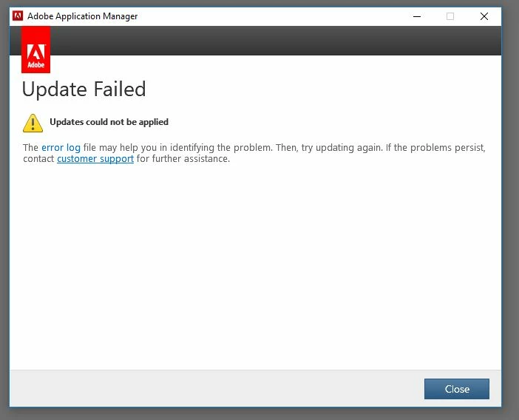Click the blue Close button
This screenshot has height=420, width=519.
(x=456, y=389)
